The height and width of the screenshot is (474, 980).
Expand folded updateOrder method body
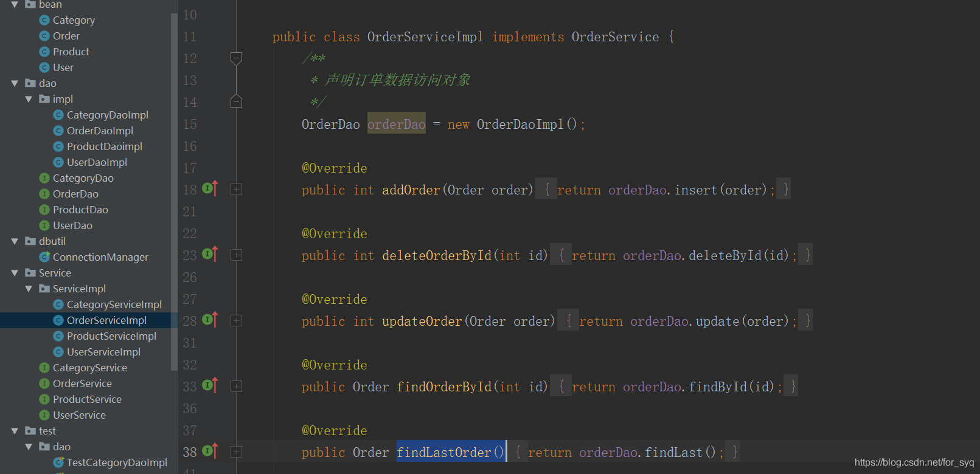click(x=237, y=321)
